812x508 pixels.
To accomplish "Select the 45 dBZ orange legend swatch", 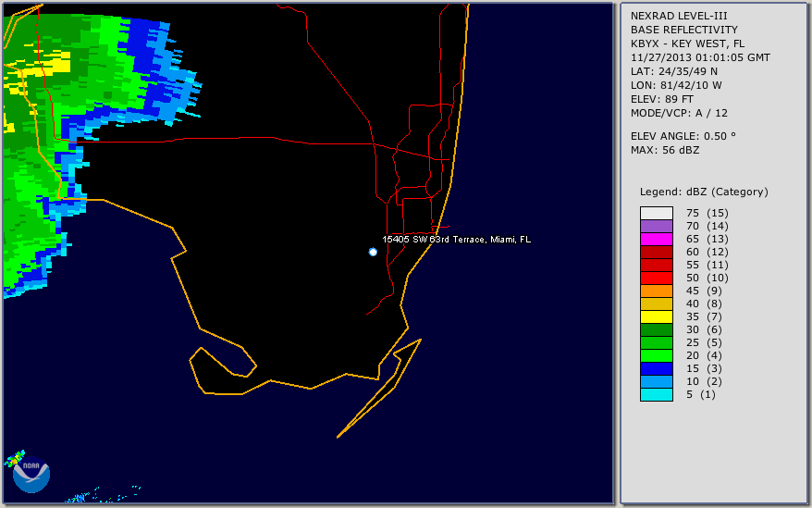I will click(x=656, y=291).
